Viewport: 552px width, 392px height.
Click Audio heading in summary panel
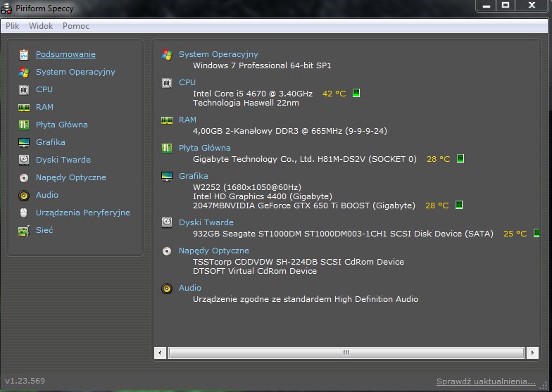pyautogui.click(x=190, y=288)
